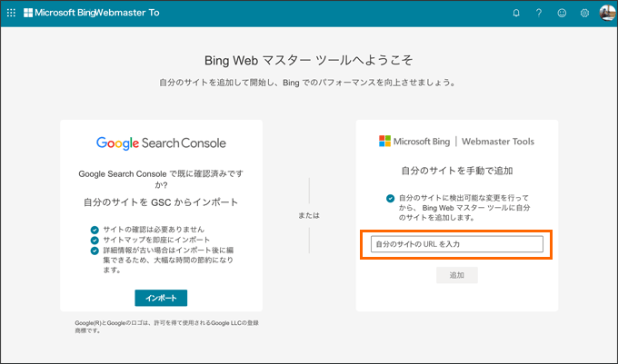This screenshot has height=364, width=618.
Task: Click checkmark beside サイトの確認は必要ありません
Action: click(95, 230)
